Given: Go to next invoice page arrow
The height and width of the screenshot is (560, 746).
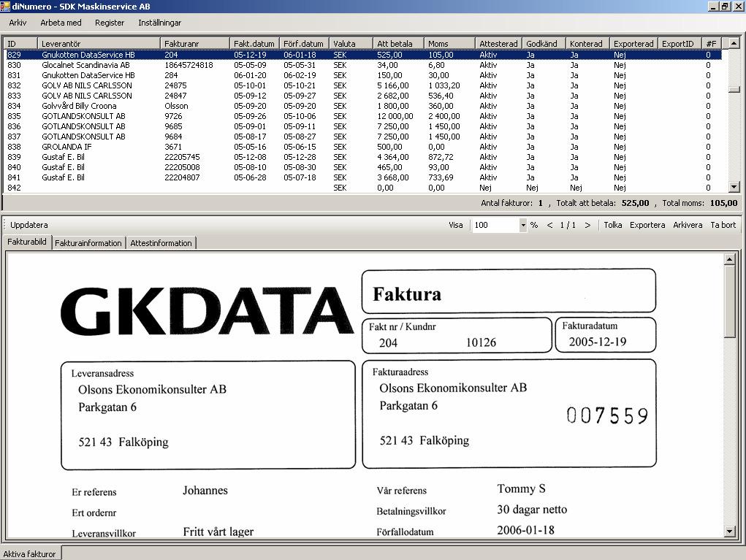Looking at the screenshot, I should [x=587, y=226].
